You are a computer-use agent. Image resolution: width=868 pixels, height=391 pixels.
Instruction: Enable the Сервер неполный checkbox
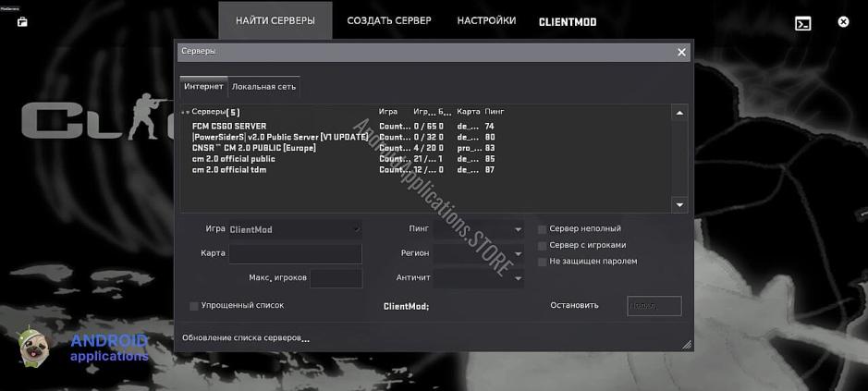543,229
